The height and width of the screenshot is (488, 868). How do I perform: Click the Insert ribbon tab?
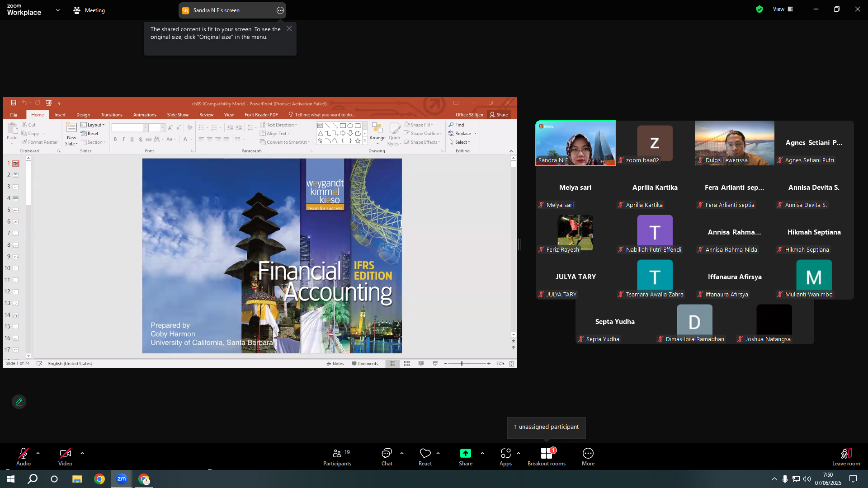click(60, 115)
